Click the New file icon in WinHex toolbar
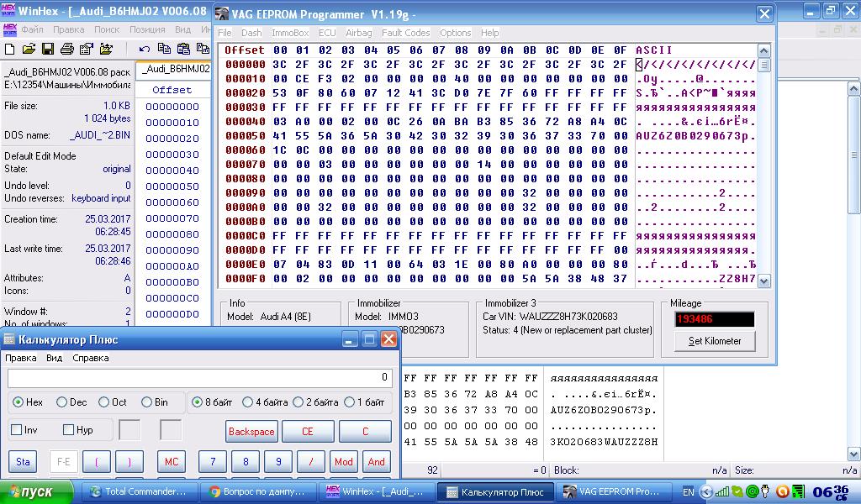 click(x=10, y=50)
